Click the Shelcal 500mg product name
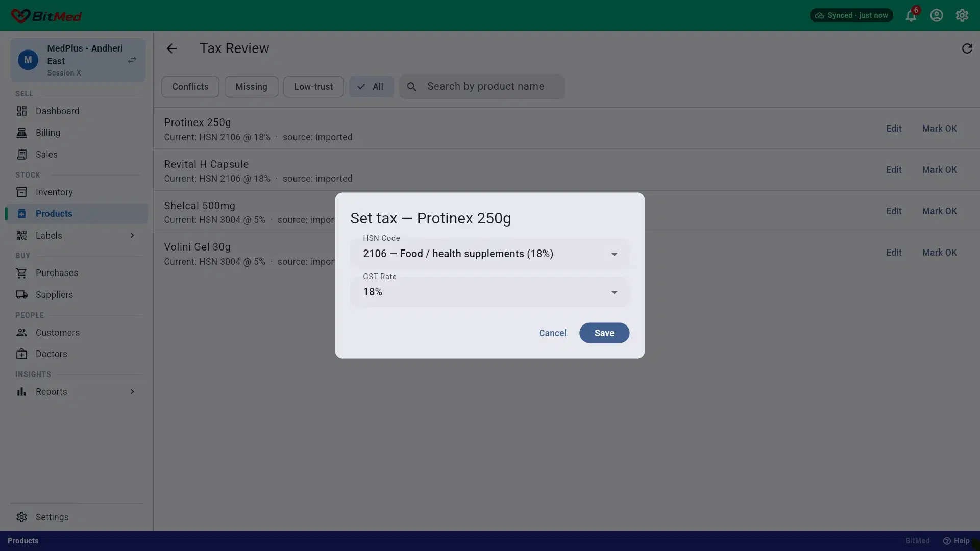980x551 pixels. coord(200,206)
